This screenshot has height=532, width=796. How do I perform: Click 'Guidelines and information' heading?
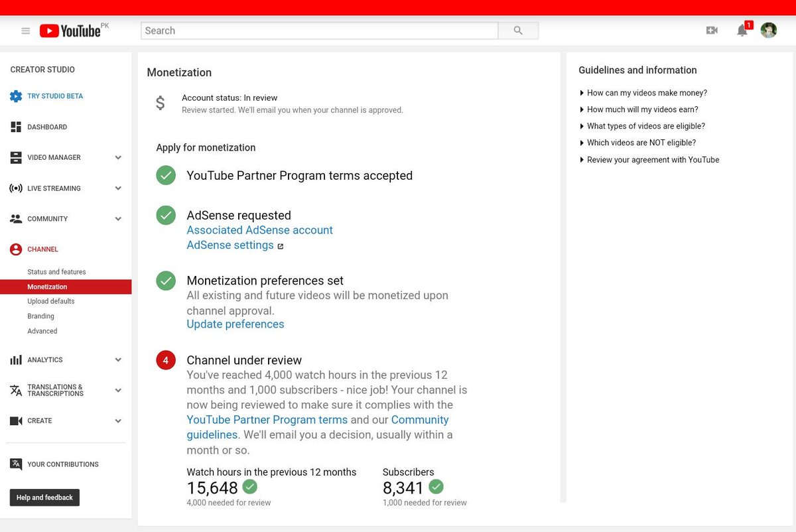pyautogui.click(x=637, y=70)
